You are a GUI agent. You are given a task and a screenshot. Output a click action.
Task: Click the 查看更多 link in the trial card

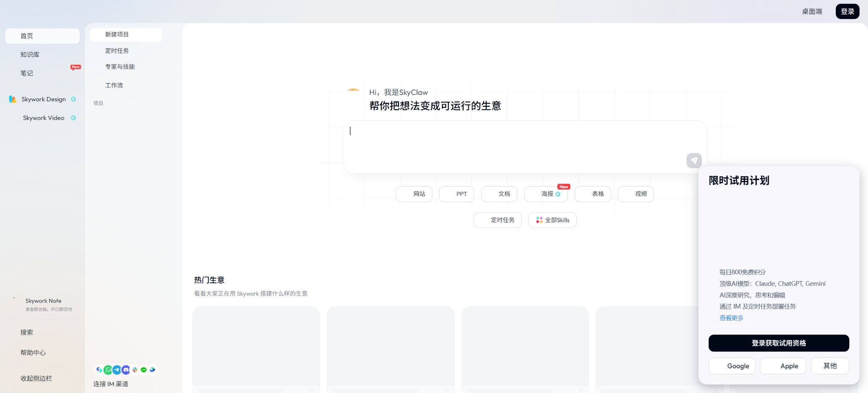pyautogui.click(x=732, y=318)
